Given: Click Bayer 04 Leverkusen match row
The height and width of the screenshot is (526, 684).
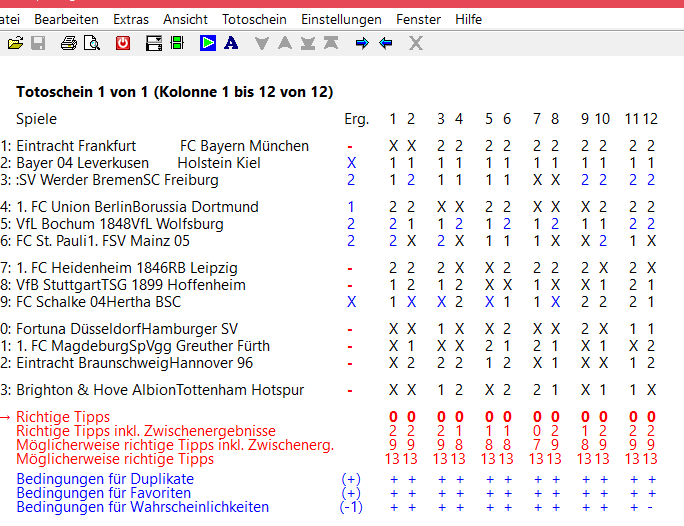Looking at the screenshot, I should (82, 163).
